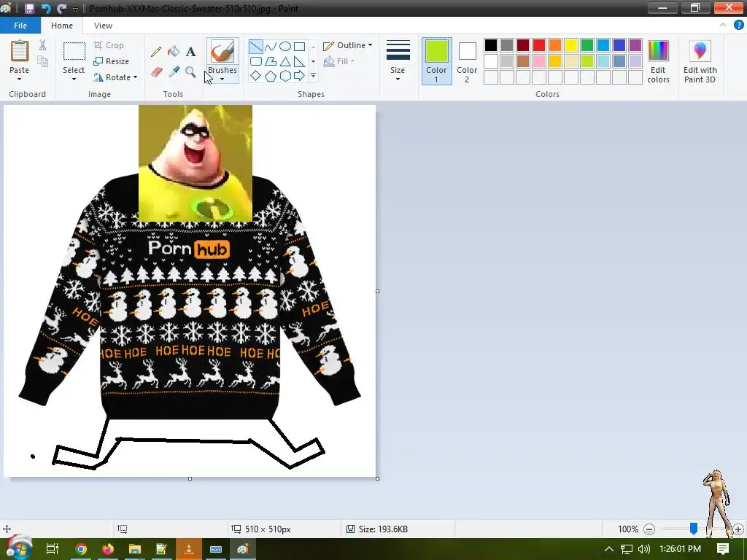Viewport: 747px width, 560px height.
Task: Choose the Polygon shape
Action: pos(270,61)
